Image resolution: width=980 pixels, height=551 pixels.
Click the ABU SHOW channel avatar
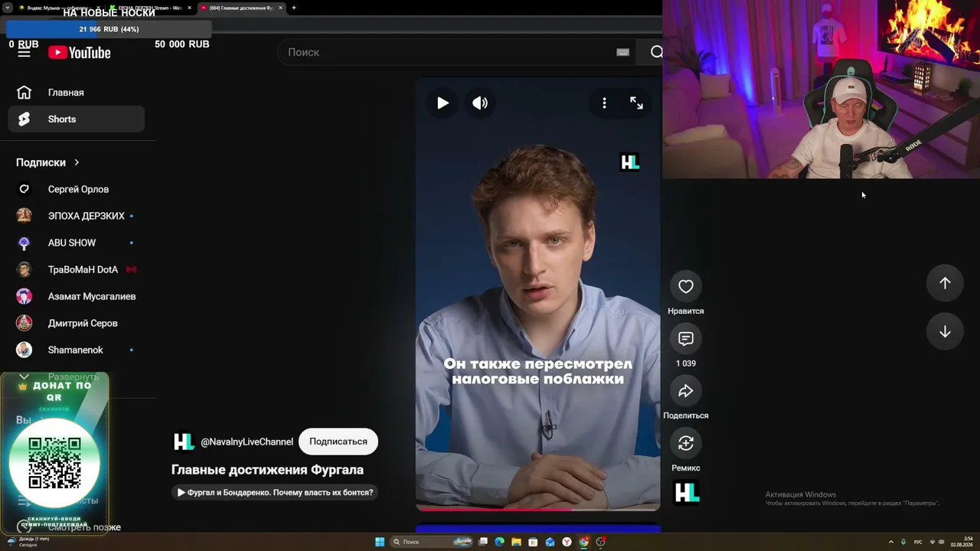(24, 243)
